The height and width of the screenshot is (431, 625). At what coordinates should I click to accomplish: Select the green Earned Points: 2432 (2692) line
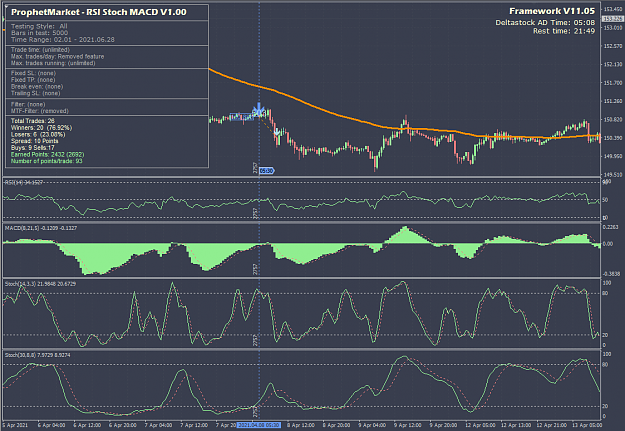click(47, 154)
